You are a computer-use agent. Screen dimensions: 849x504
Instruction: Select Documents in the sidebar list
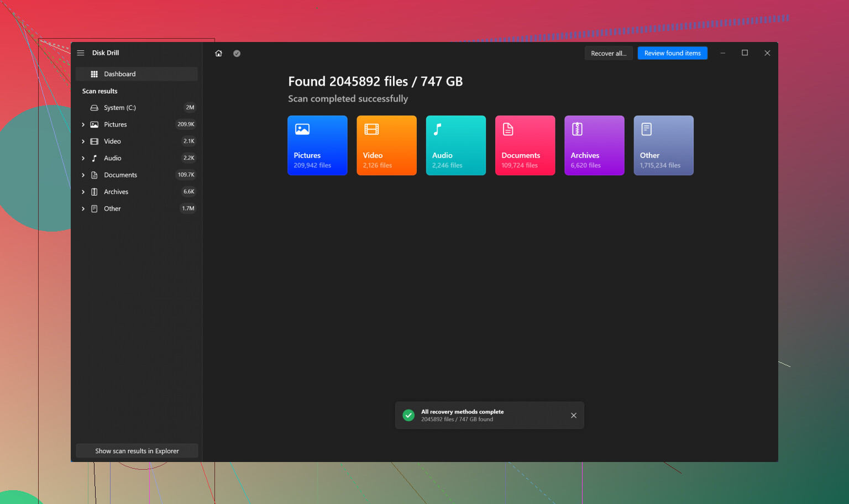point(120,175)
